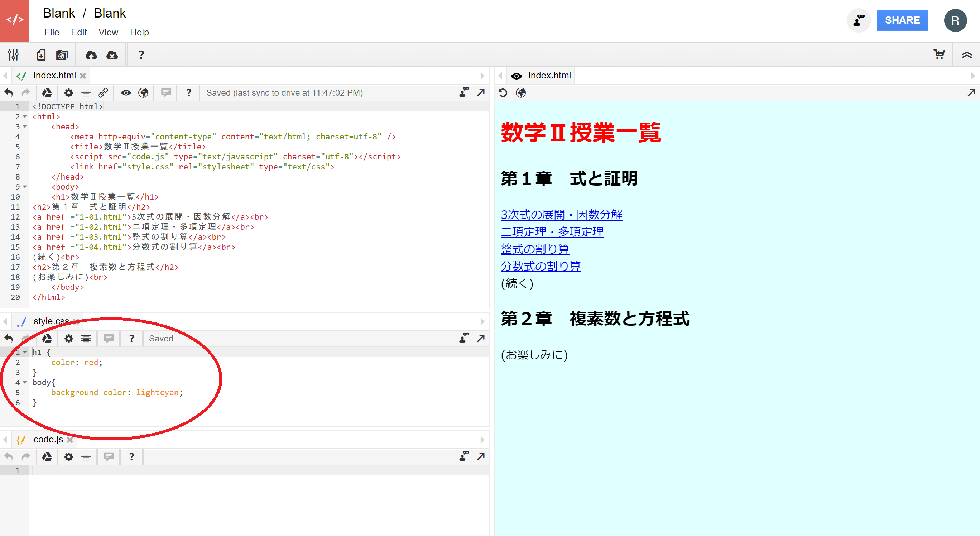This screenshot has height=536, width=980.
Task: Open preview in new window arrow
Action: [x=971, y=92]
